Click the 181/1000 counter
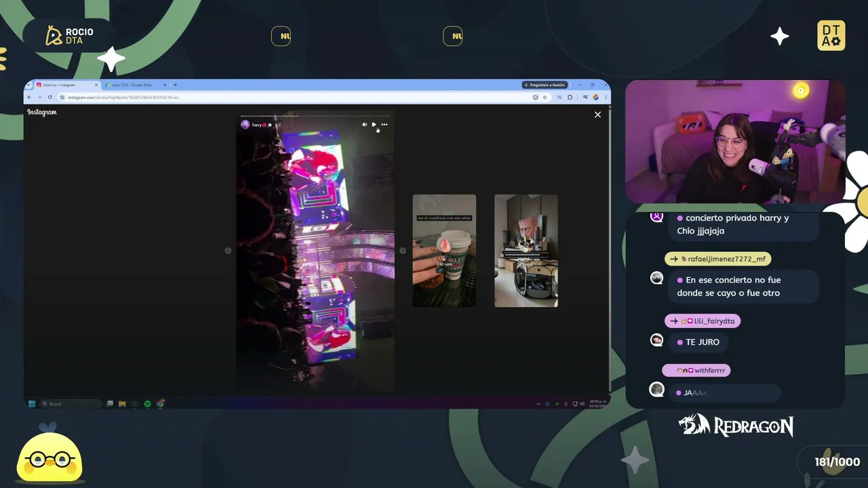 coord(837,462)
